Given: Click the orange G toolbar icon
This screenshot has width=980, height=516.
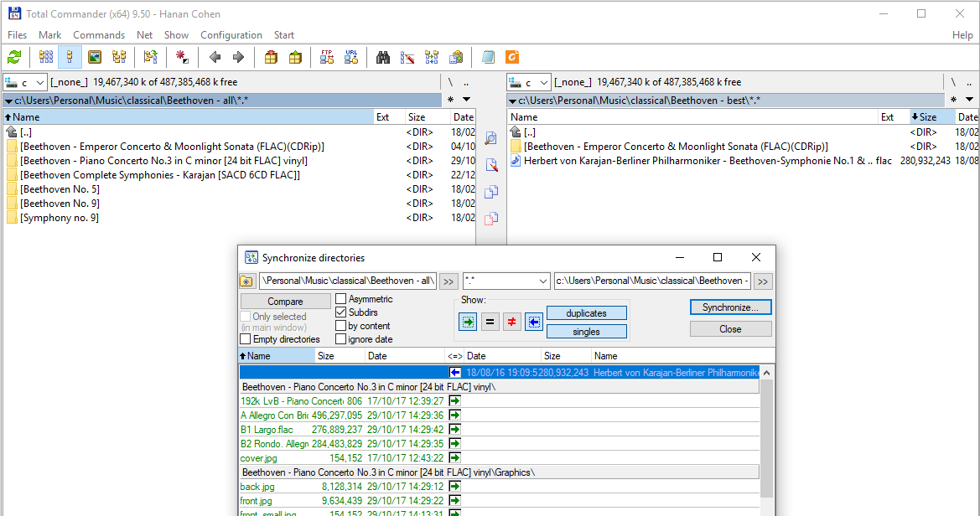Looking at the screenshot, I should click(512, 58).
